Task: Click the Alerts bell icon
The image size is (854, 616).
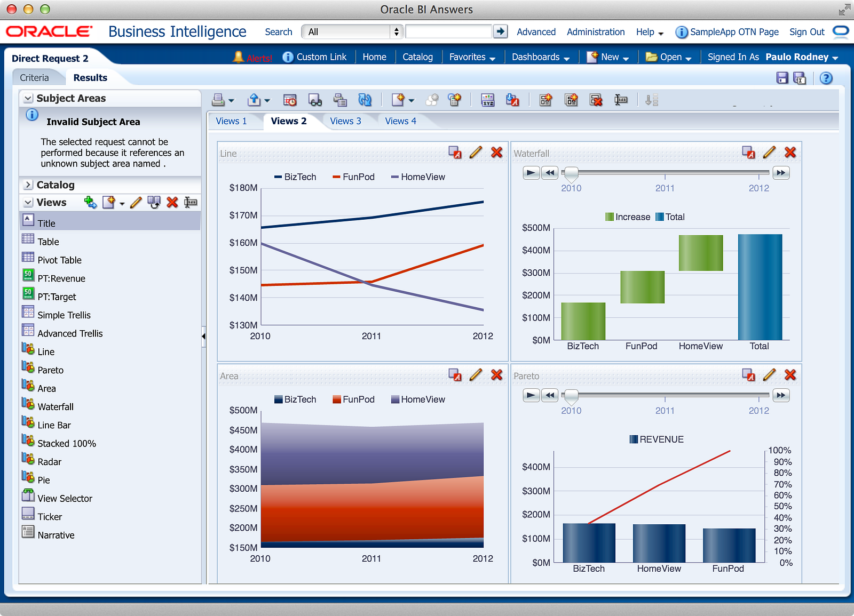Action: 238,57
